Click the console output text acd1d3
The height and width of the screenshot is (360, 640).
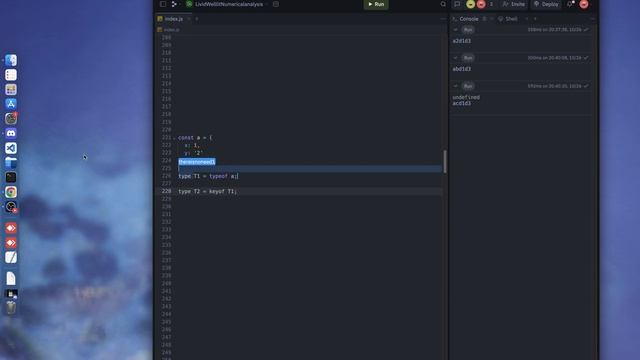coord(462,103)
